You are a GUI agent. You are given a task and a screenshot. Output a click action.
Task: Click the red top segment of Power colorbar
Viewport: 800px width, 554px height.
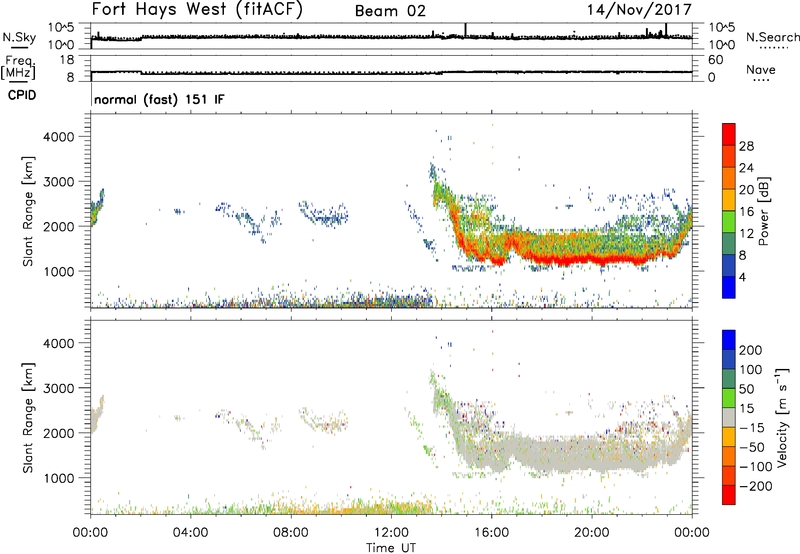pos(729,134)
